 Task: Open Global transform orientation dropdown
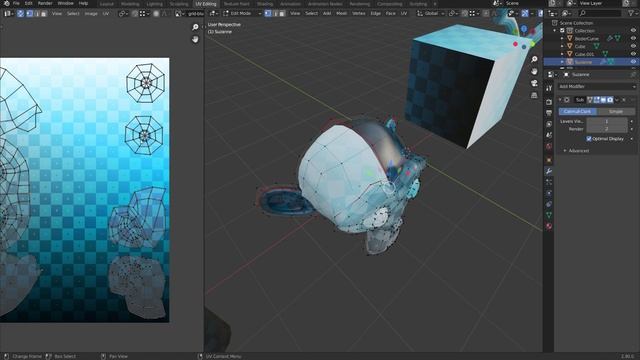tap(431, 13)
